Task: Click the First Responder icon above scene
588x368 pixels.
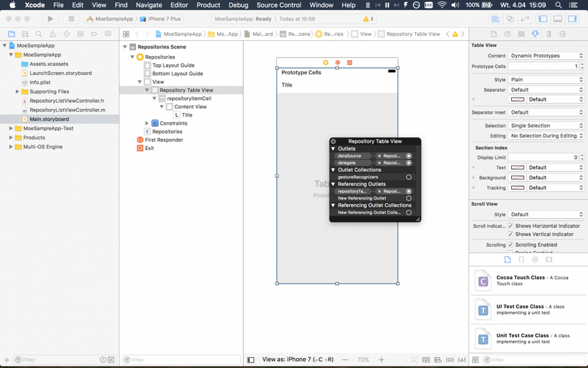Action: [338, 62]
